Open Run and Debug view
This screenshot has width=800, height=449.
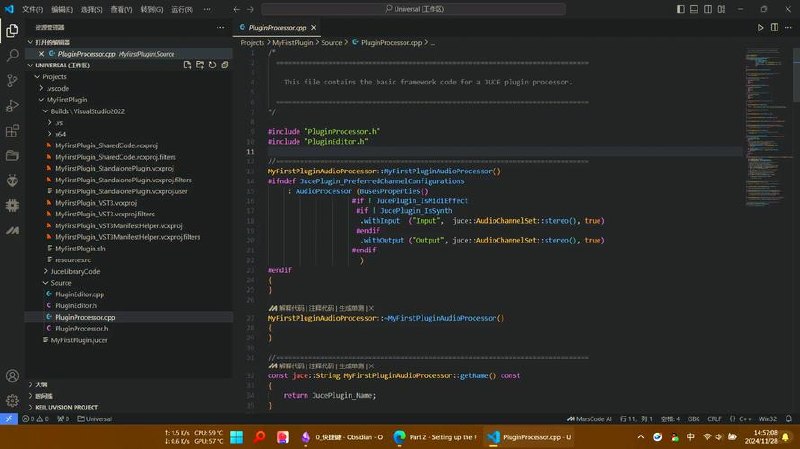tap(12, 106)
